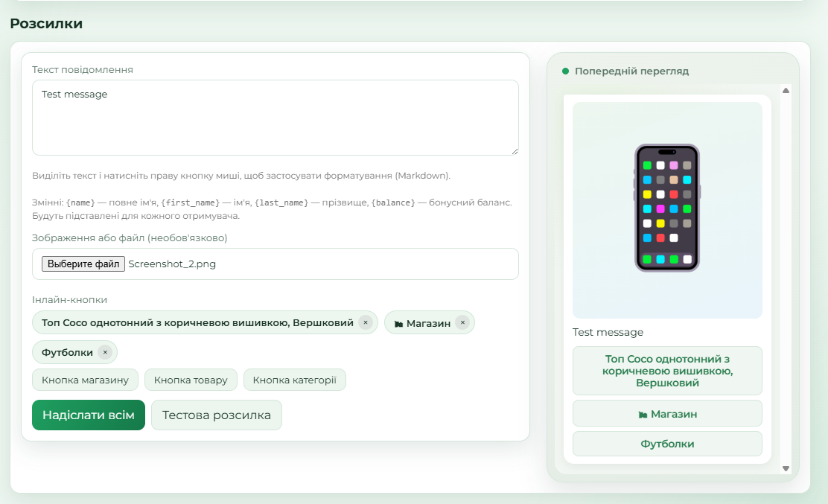Click the preview Топ Сосо product button
The image size is (828, 504).
click(667, 371)
